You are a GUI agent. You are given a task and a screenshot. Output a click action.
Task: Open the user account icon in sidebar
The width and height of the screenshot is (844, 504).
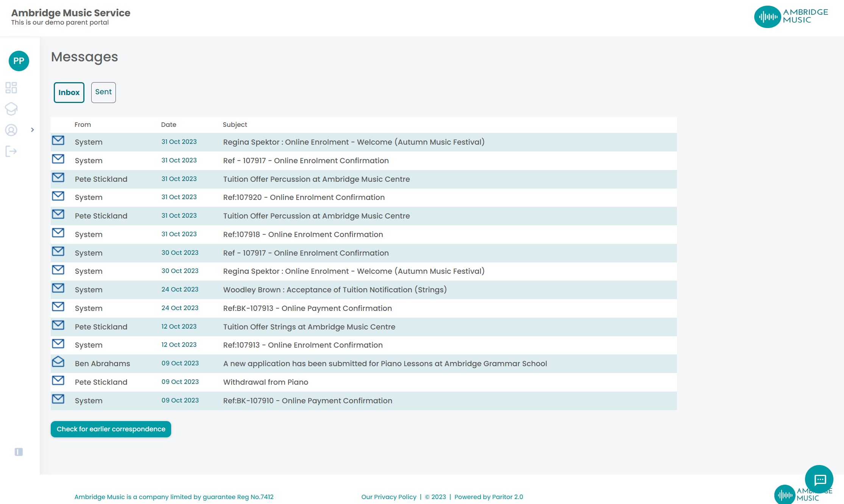pyautogui.click(x=11, y=130)
